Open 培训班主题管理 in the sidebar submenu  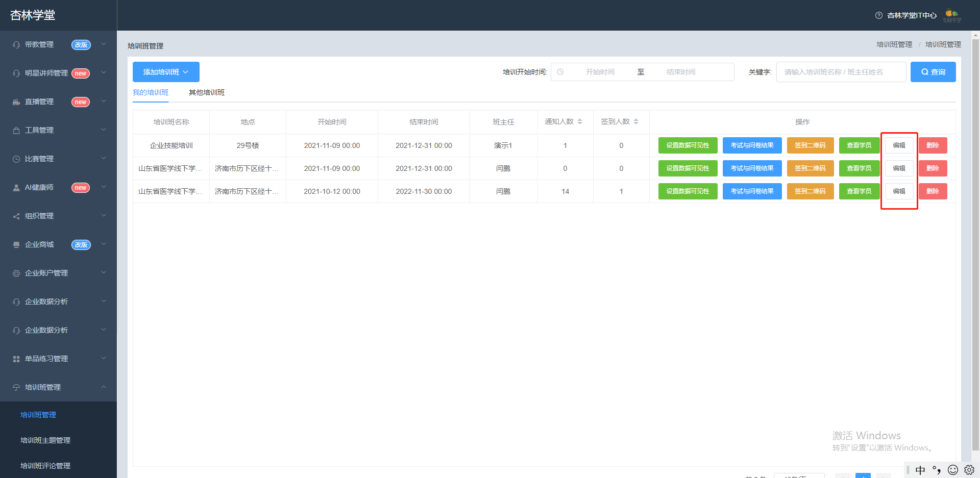click(45, 440)
